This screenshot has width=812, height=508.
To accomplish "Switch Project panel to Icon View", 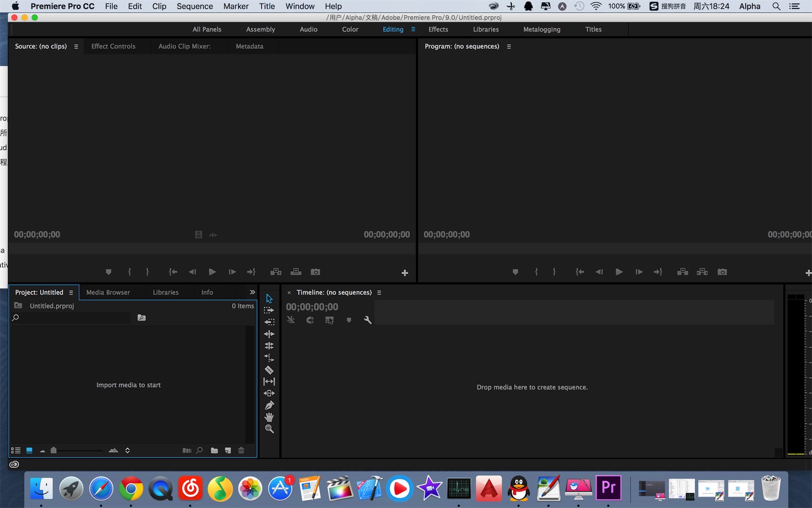I will coord(29,450).
